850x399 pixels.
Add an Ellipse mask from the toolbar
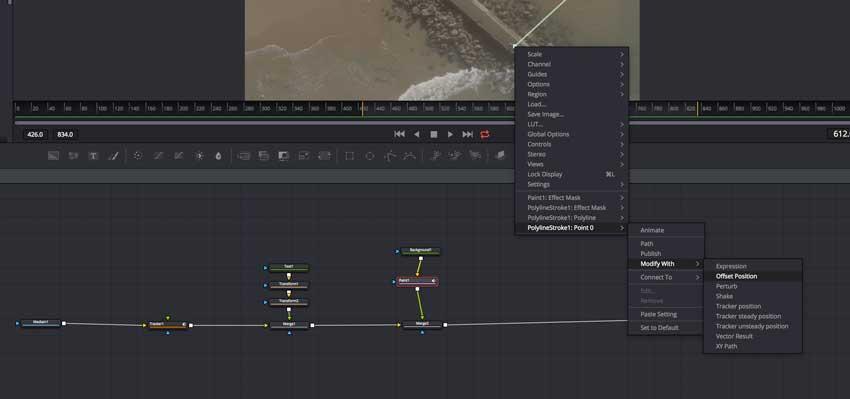(x=370, y=156)
